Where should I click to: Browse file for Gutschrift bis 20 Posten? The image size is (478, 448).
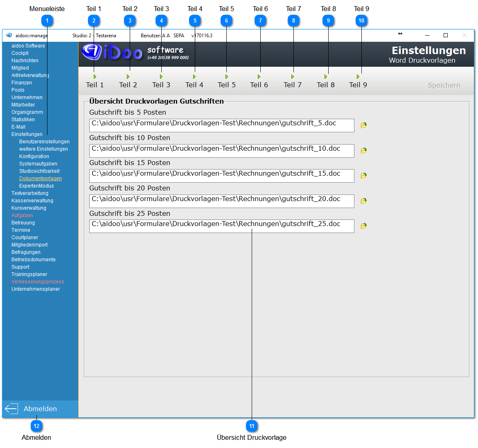[363, 201]
